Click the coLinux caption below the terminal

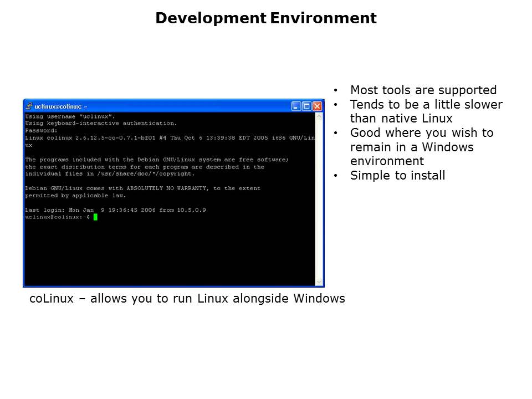point(187,299)
